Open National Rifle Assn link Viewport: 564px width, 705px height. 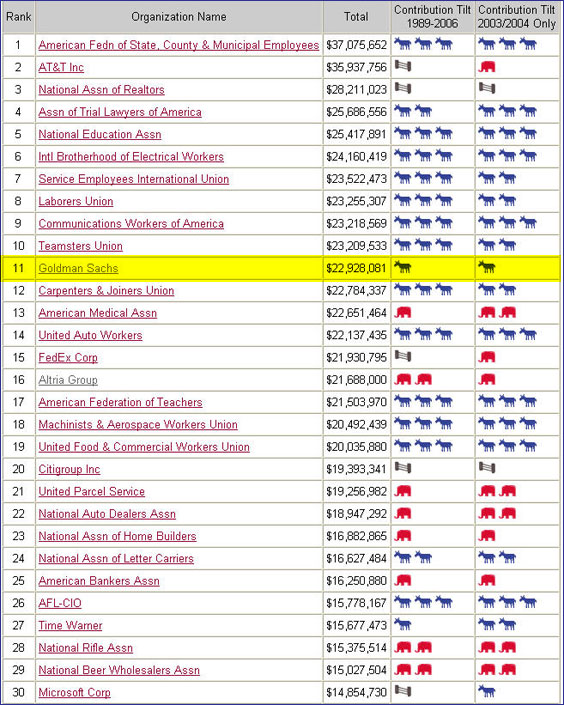pos(85,648)
